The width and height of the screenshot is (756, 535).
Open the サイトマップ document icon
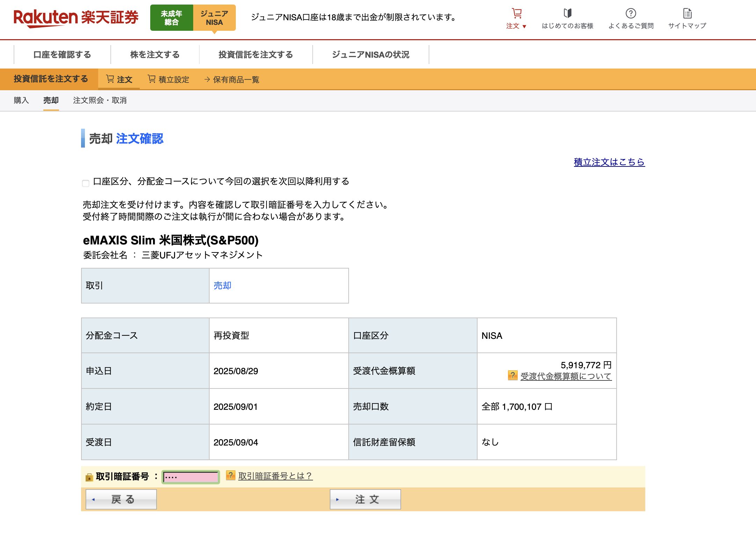pyautogui.click(x=687, y=14)
